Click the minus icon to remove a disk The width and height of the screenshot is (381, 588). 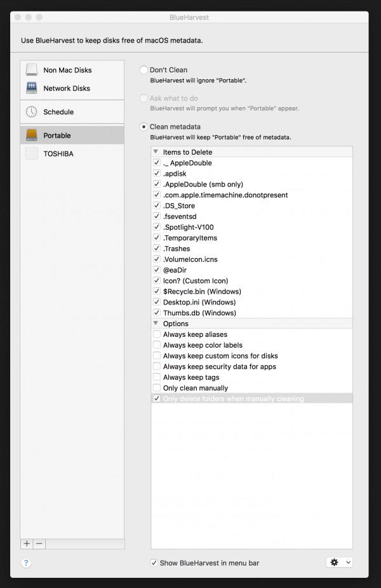pos(39,544)
